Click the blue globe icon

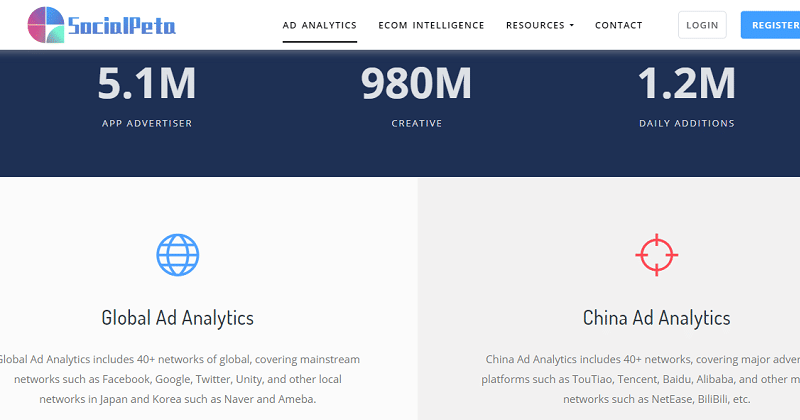[x=178, y=255]
